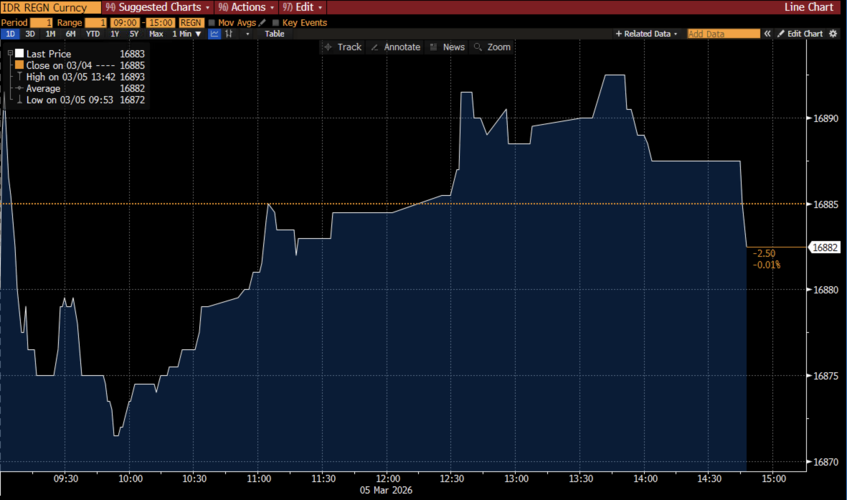Open the Table view

click(x=274, y=33)
